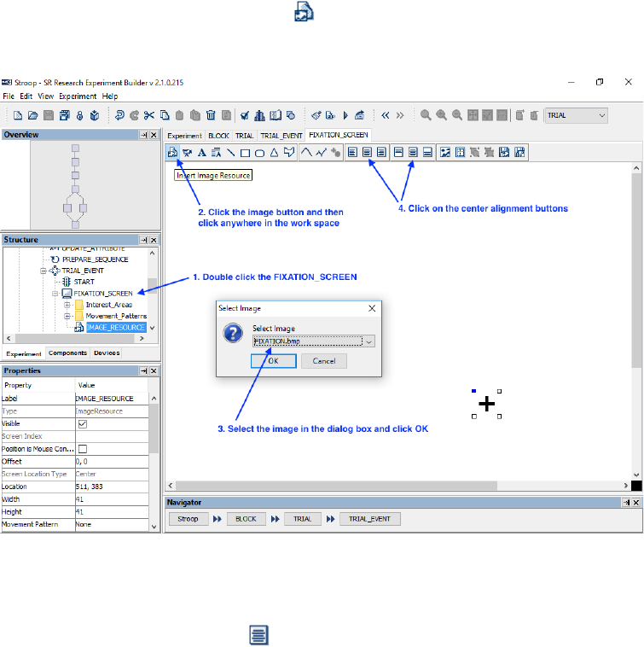Click the left alignment button
Viewport: 644px width, 647px height.
352,152
